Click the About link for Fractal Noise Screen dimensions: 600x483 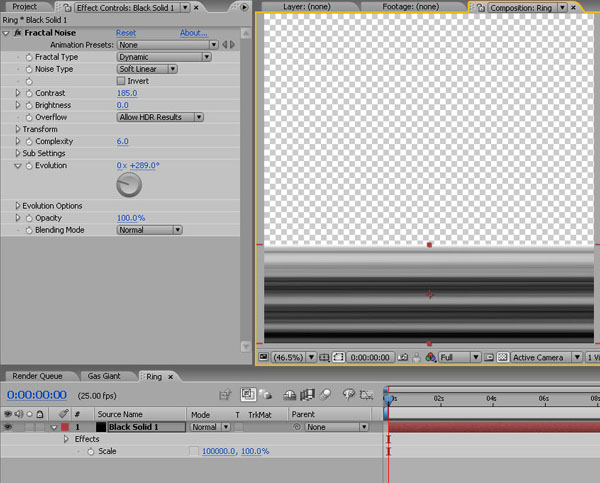pyautogui.click(x=193, y=33)
